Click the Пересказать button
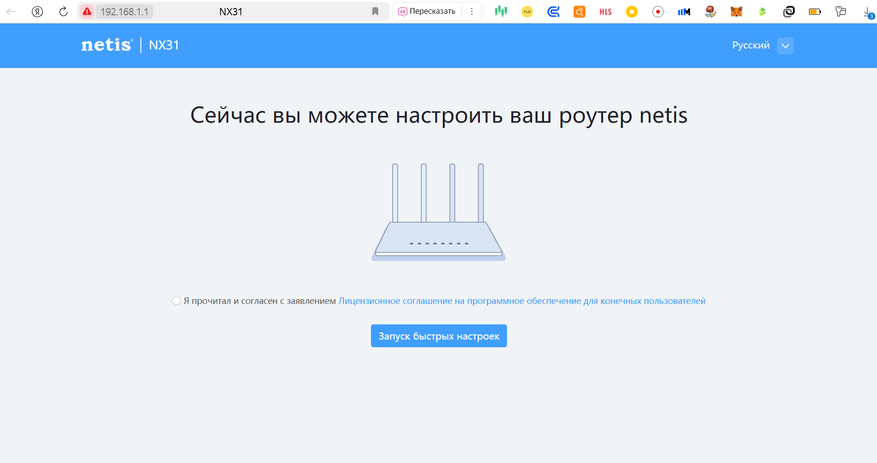The image size is (877, 463). pyautogui.click(x=427, y=11)
